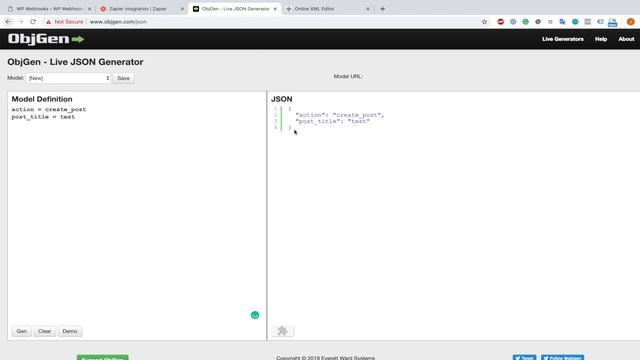The height and width of the screenshot is (360, 640).
Task: Select the ObjGen Live JSON Generator tab
Action: pyautogui.click(x=235, y=9)
